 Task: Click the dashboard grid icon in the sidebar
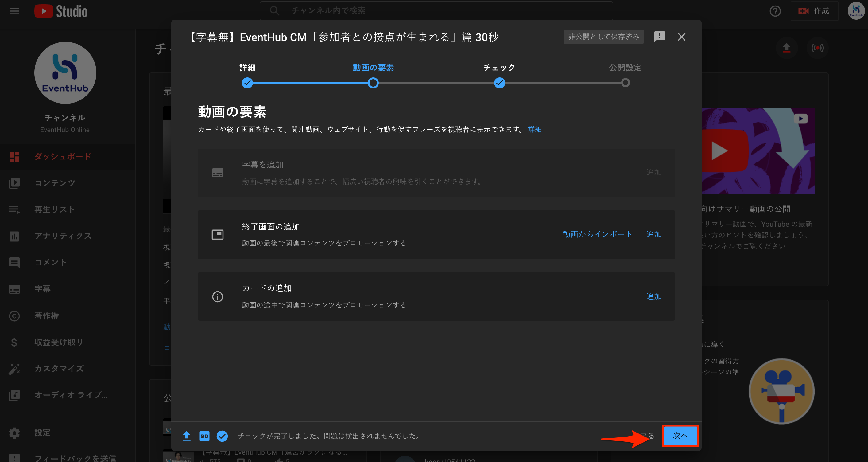click(14, 157)
